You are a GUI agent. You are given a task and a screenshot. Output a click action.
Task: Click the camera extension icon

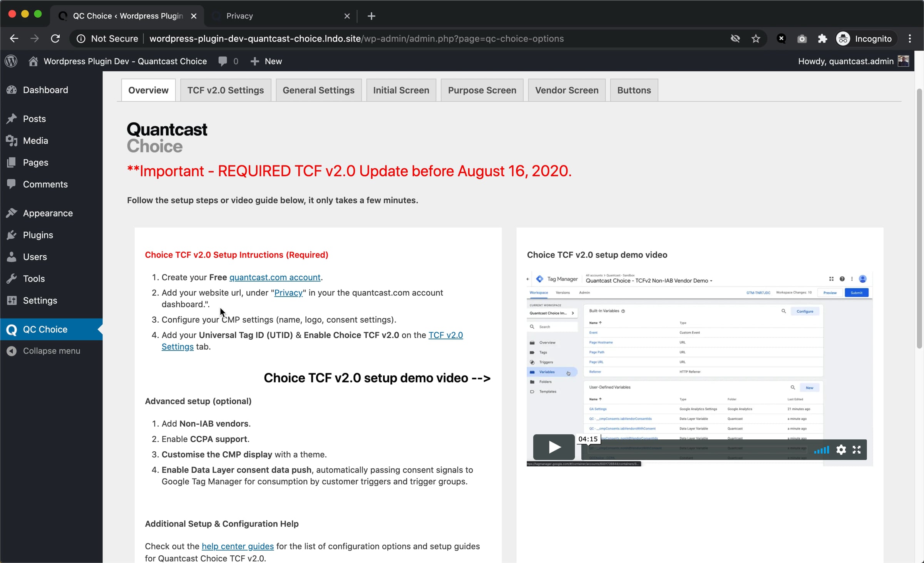pos(802,39)
